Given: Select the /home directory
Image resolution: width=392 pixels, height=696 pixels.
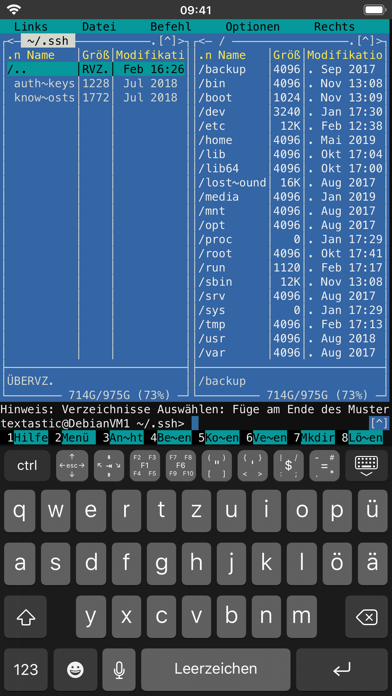Looking at the screenshot, I should pyautogui.click(x=215, y=140).
